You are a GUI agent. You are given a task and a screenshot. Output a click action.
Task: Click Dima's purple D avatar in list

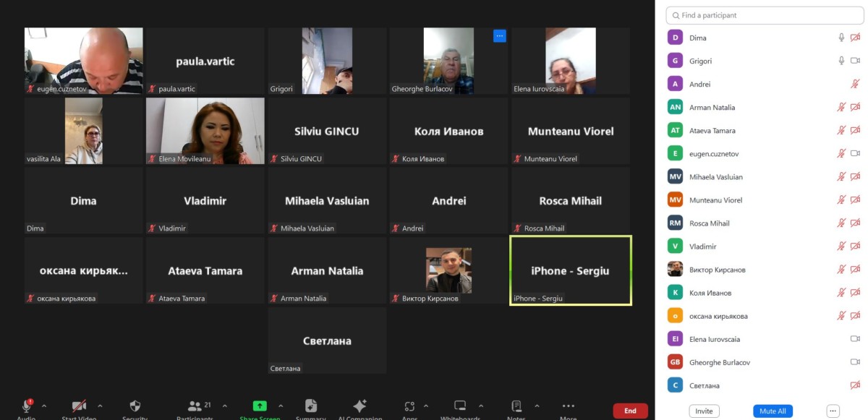click(675, 38)
